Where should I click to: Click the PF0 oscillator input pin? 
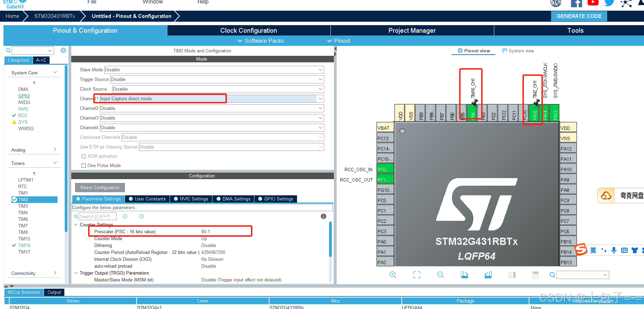click(385, 169)
